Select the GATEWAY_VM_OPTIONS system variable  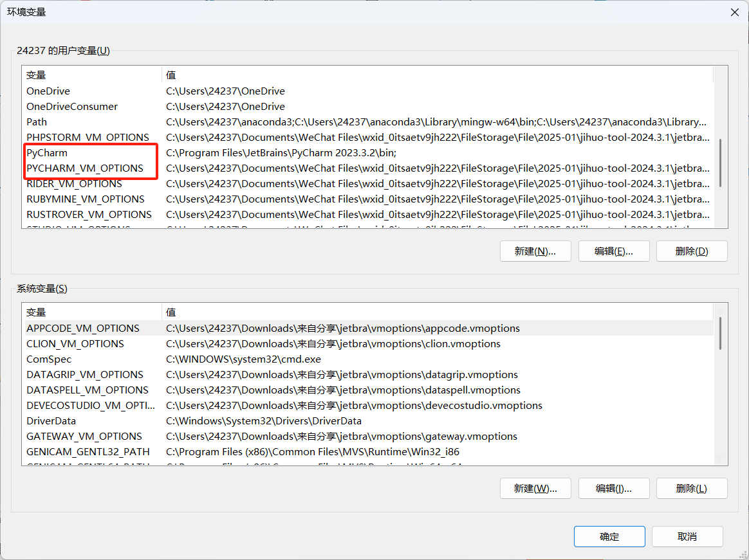click(x=84, y=436)
